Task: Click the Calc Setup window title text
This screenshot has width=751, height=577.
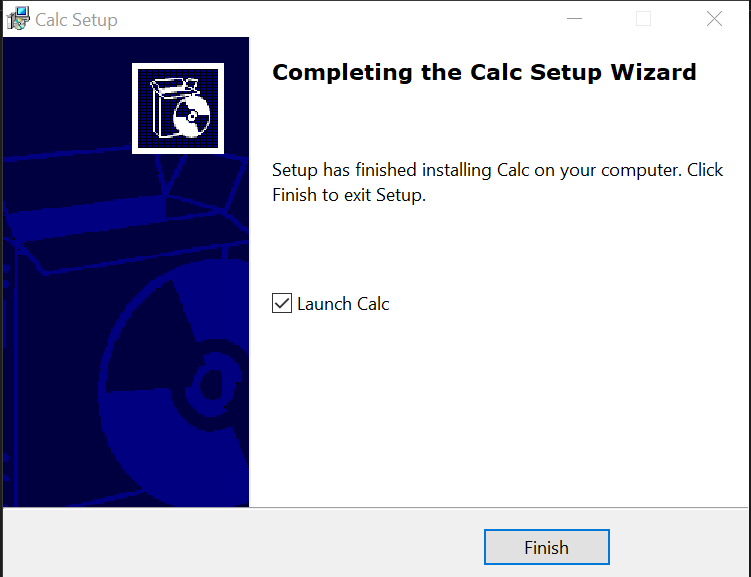Action: coord(76,20)
